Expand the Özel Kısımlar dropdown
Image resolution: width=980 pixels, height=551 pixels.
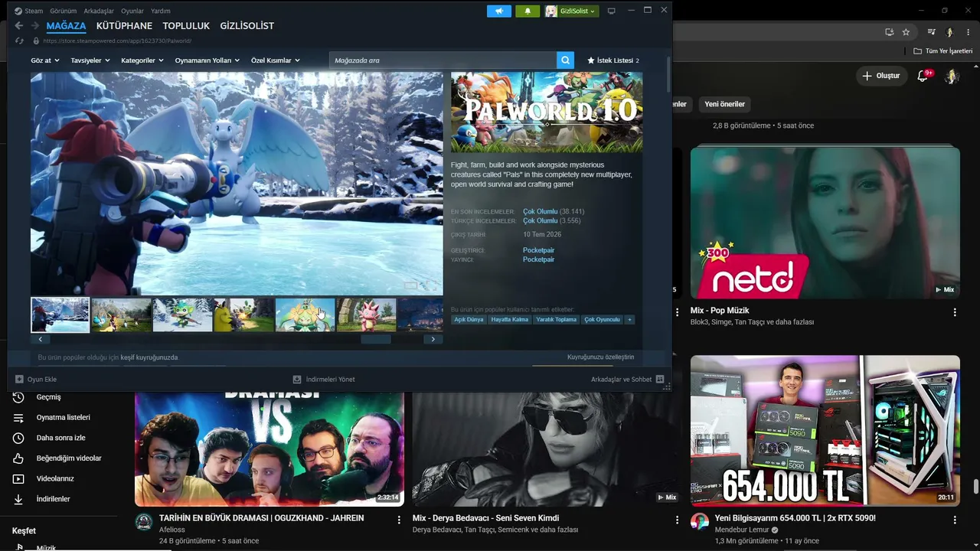tap(276, 60)
